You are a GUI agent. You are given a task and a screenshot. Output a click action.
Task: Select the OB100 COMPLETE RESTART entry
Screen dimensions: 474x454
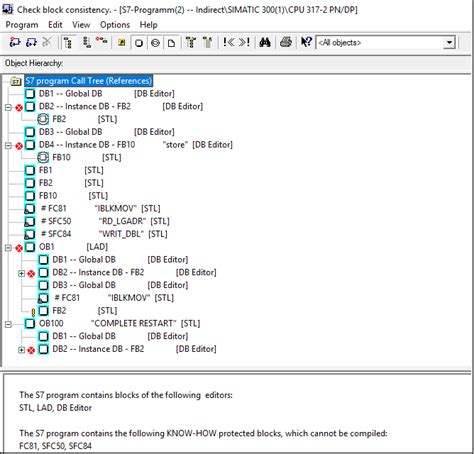click(119, 323)
